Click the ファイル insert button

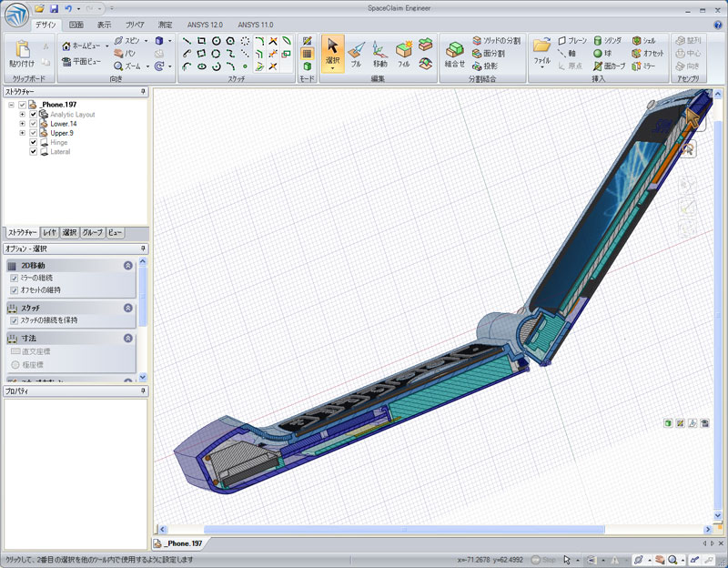point(542,53)
